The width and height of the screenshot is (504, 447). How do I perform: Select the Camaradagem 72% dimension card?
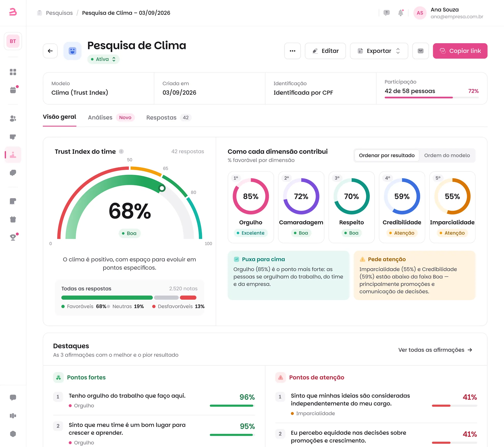[301, 207]
